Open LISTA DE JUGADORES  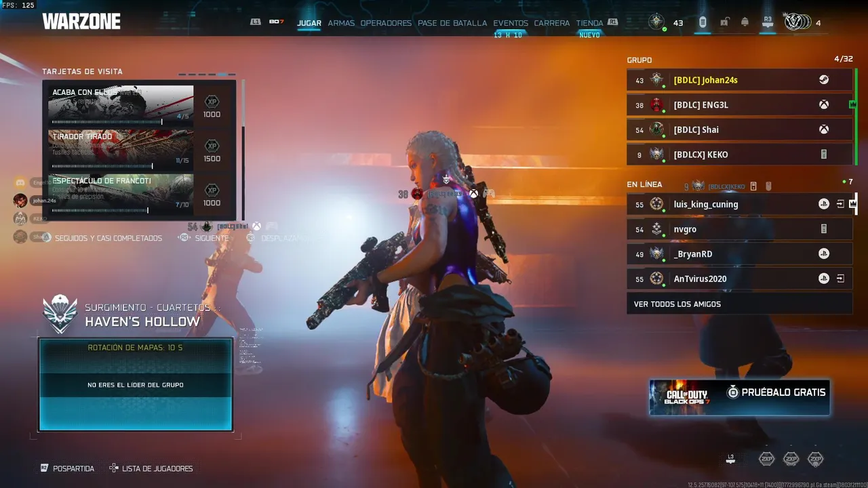(151, 468)
